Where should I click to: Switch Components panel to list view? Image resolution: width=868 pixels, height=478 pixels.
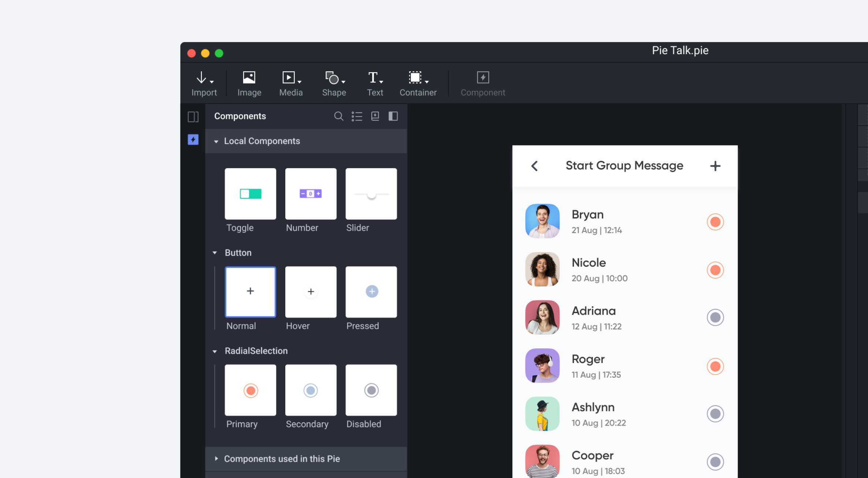click(357, 116)
